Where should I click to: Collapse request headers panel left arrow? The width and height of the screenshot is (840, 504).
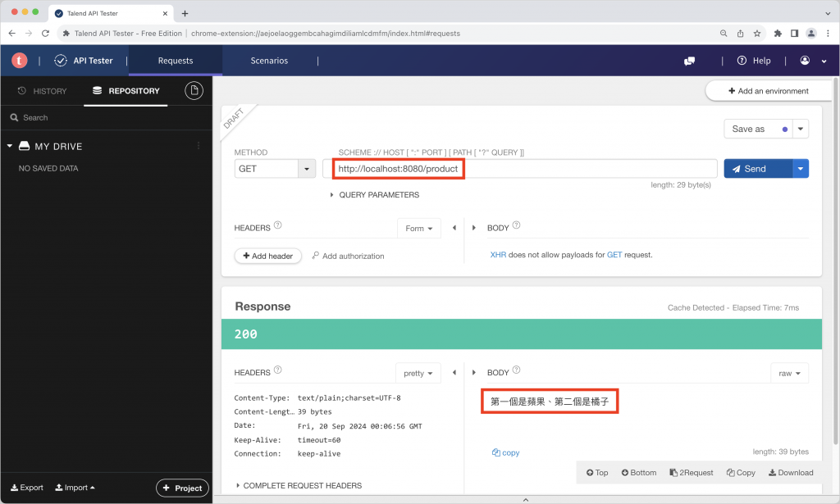pyautogui.click(x=454, y=227)
